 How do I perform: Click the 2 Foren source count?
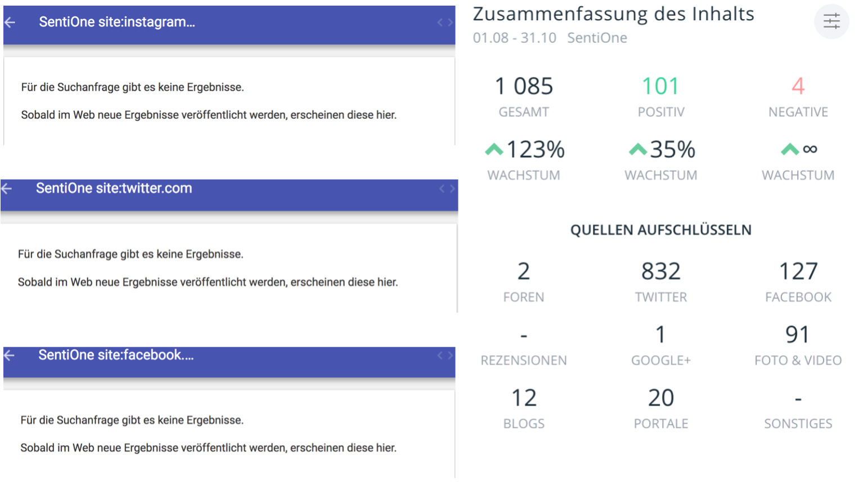click(524, 272)
